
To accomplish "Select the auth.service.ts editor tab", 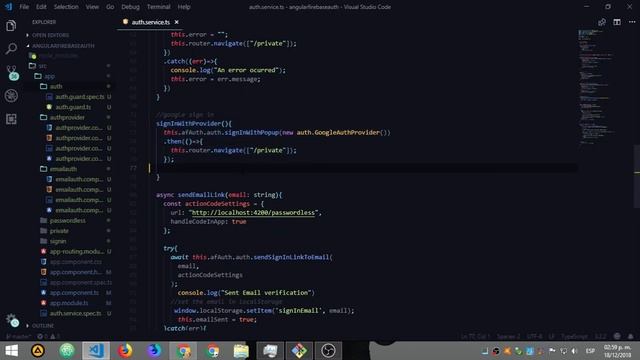I will tap(150, 22).
